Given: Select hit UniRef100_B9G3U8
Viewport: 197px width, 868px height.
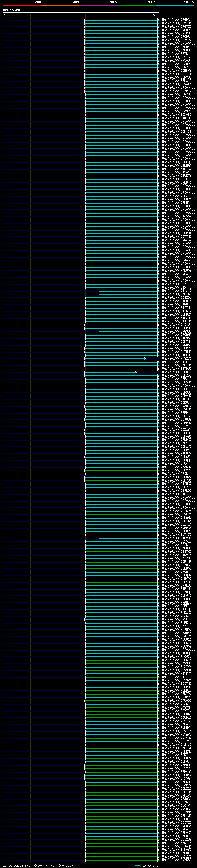Looking at the screenshot, I should click(x=176, y=332).
